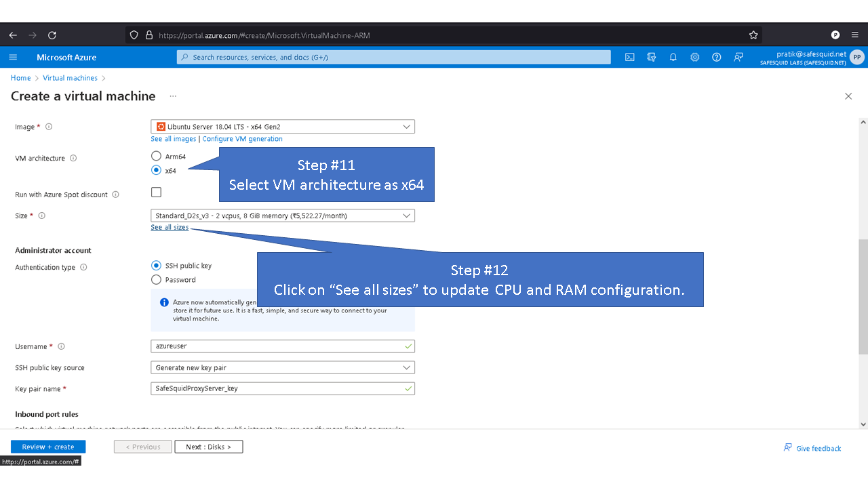Click the site lock icon in address bar
Image resolution: width=868 pixels, height=488 pixels.
click(150, 35)
